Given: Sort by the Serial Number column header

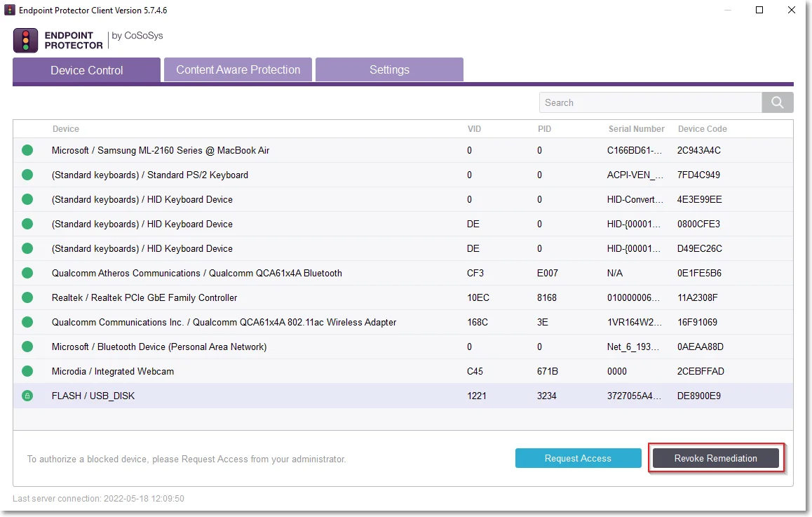Looking at the screenshot, I should 637,128.
